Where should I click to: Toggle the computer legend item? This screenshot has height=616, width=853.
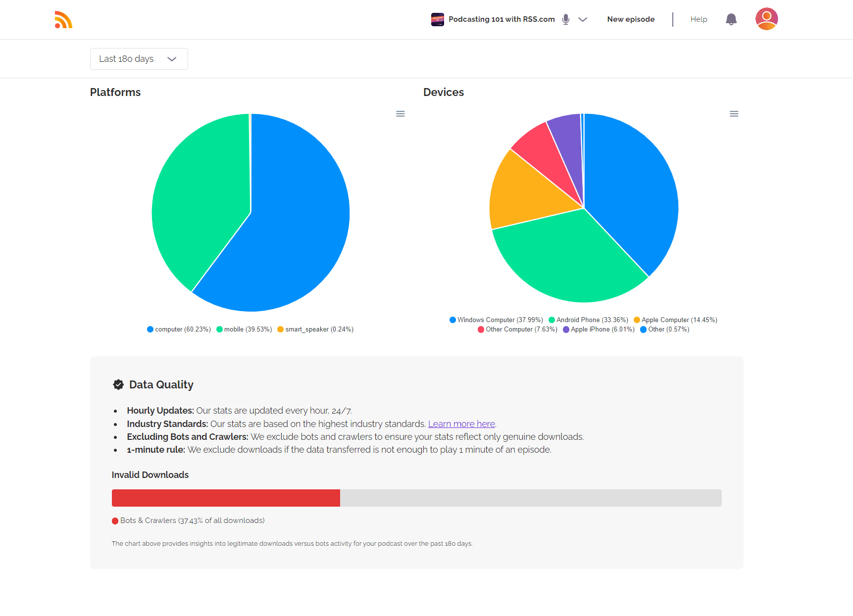coord(179,330)
